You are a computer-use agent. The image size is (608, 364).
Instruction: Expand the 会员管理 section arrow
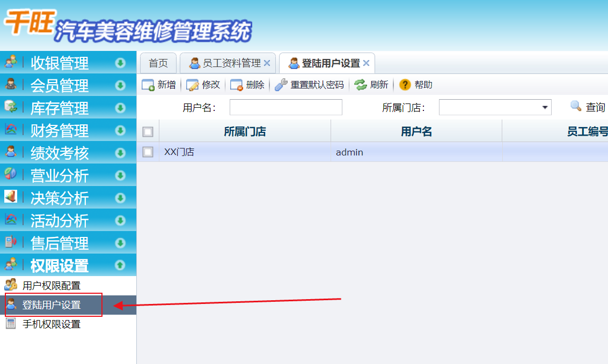120,85
